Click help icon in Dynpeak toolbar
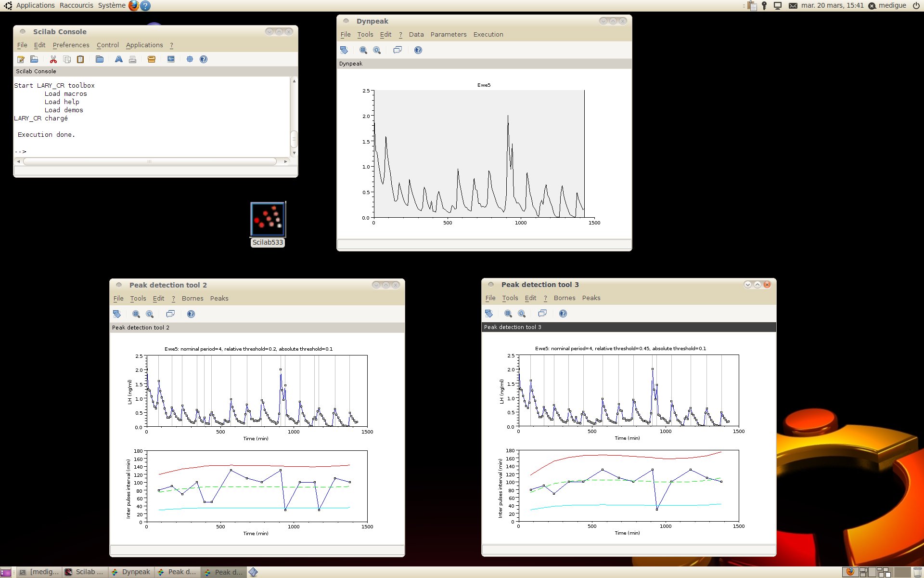 pos(418,50)
